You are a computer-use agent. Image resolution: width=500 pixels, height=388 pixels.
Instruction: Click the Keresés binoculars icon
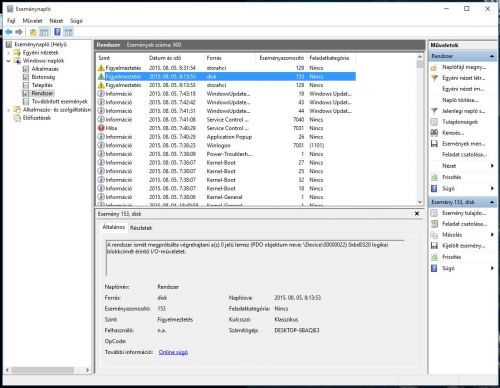[434, 133]
